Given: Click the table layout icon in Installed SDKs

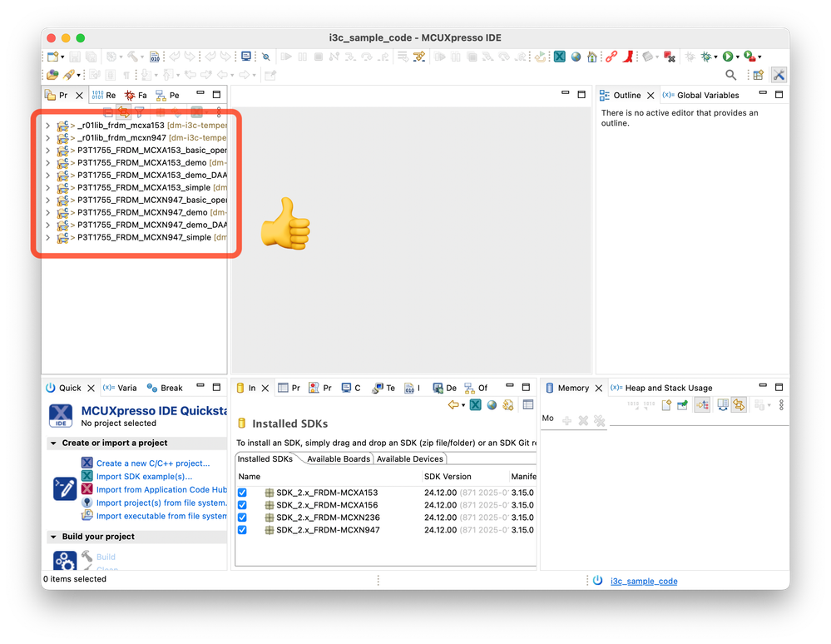Looking at the screenshot, I should [x=528, y=405].
